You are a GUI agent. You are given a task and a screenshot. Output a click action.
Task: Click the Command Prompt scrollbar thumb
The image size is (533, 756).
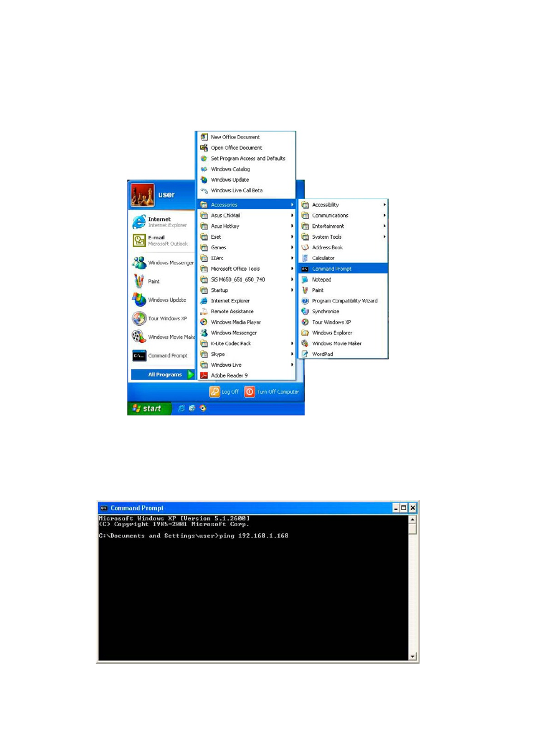click(x=413, y=528)
